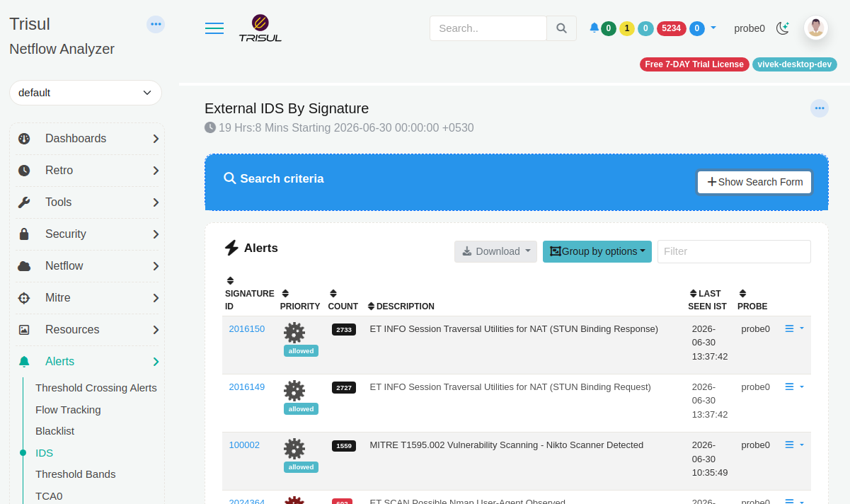Click the notification bell icon

[x=594, y=28]
